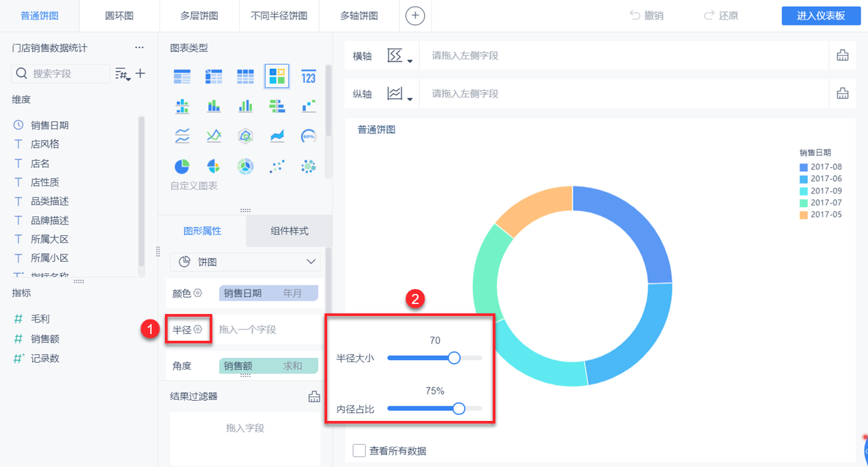Viewport: 868px width, 467px height.
Task: Open the 半径 settings gear
Action: coord(198,329)
